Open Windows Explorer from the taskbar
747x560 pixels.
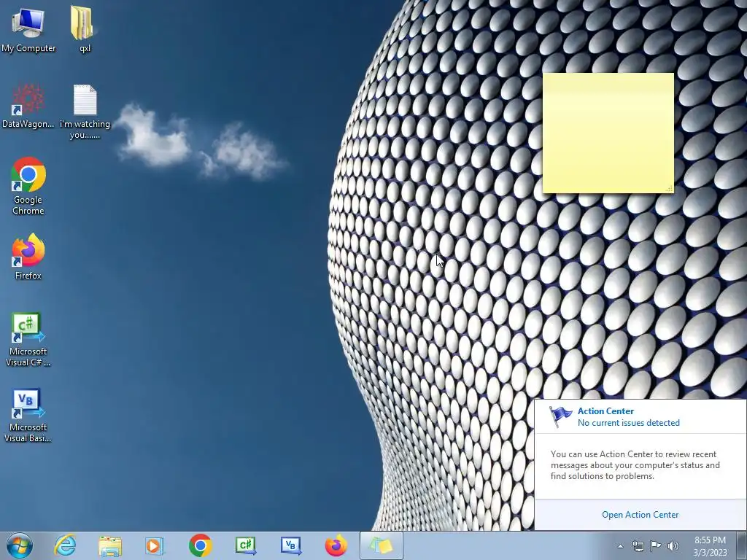[110, 545]
